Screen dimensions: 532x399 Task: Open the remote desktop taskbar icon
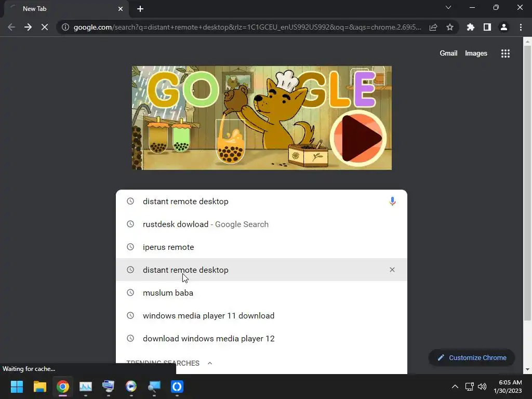tap(154, 387)
